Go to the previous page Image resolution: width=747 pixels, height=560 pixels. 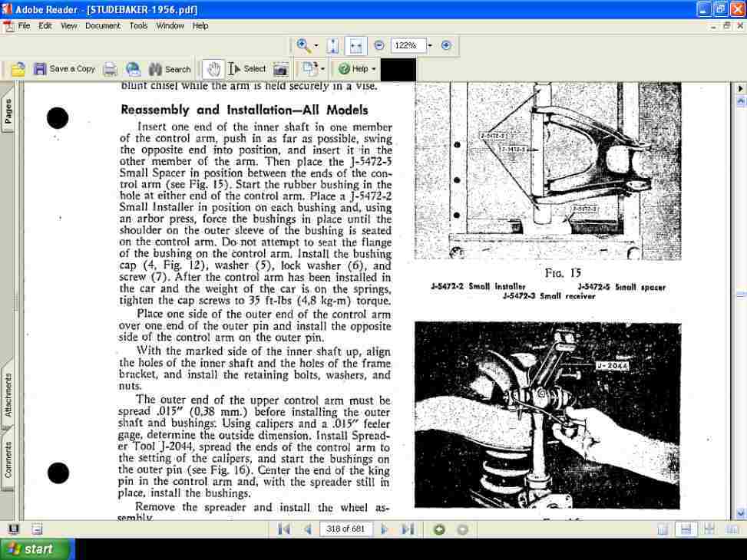(308, 529)
